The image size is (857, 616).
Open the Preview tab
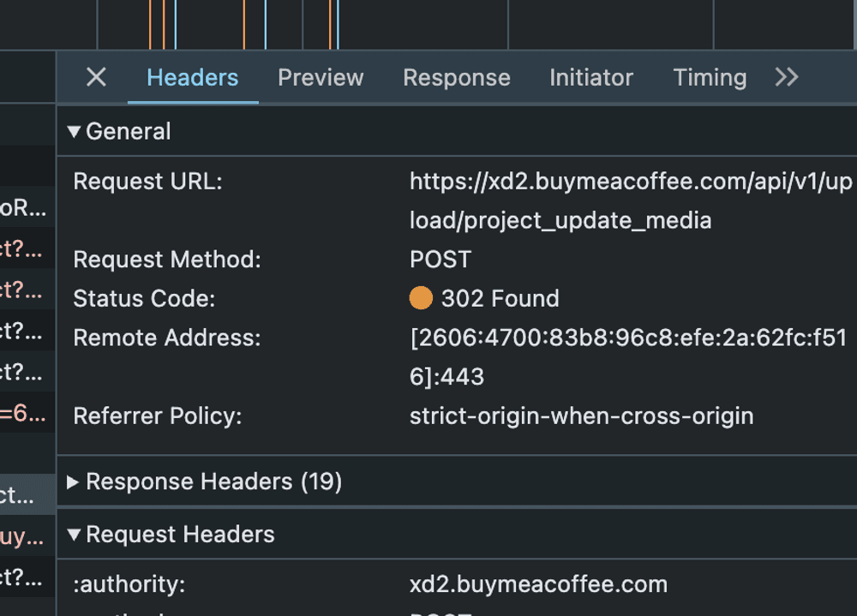point(321,77)
